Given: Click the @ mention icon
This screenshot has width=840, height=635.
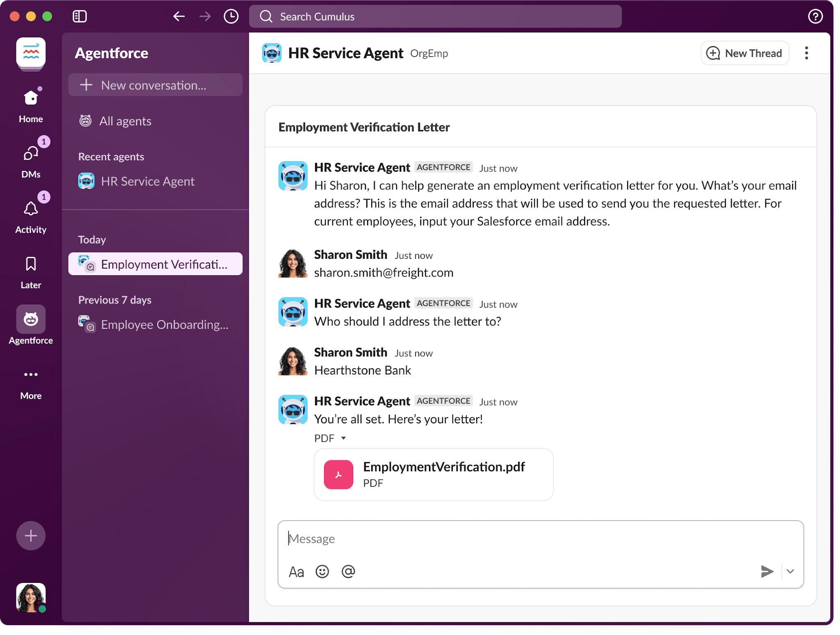Looking at the screenshot, I should click(x=348, y=571).
